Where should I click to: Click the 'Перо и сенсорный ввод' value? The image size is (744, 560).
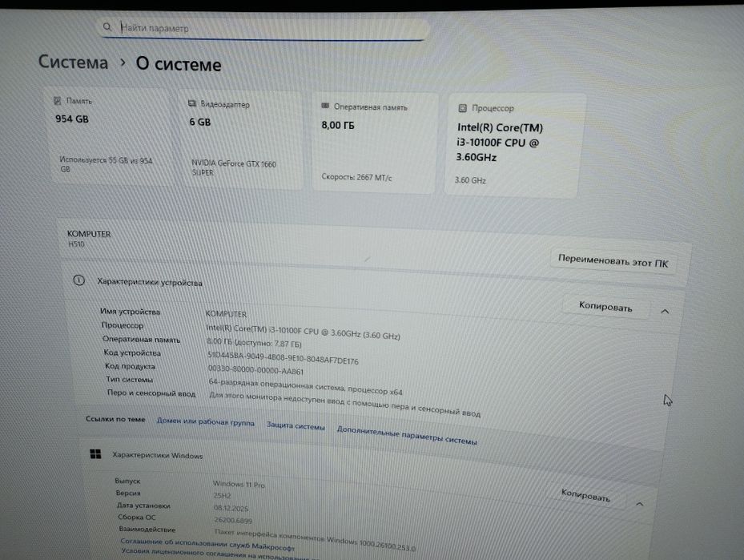[x=345, y=405]
